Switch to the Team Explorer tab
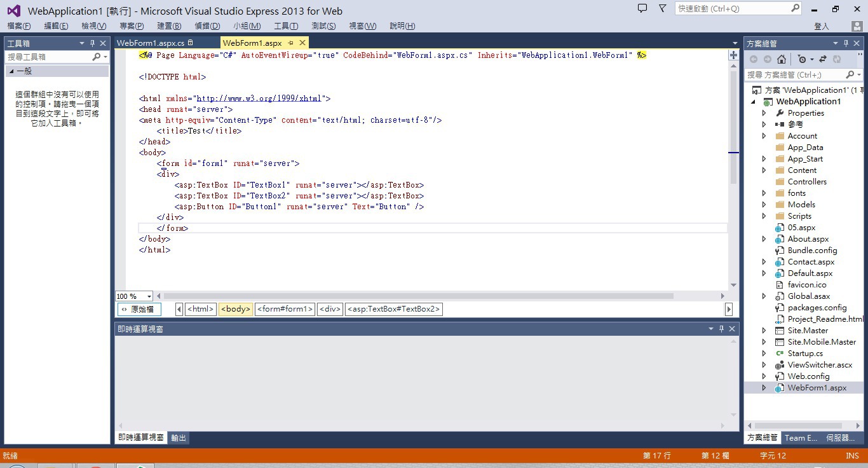 click(x=801, y=437)
